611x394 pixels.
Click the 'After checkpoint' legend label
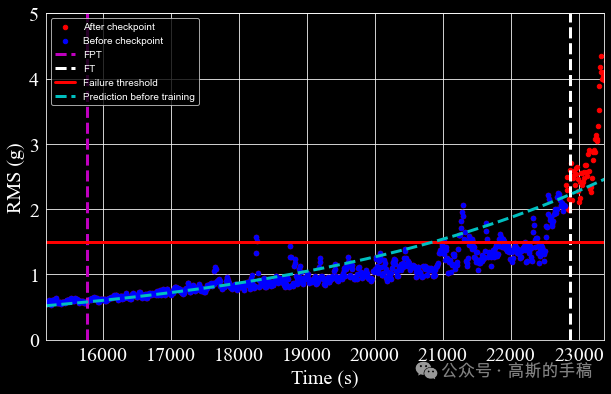click(119, 27)
